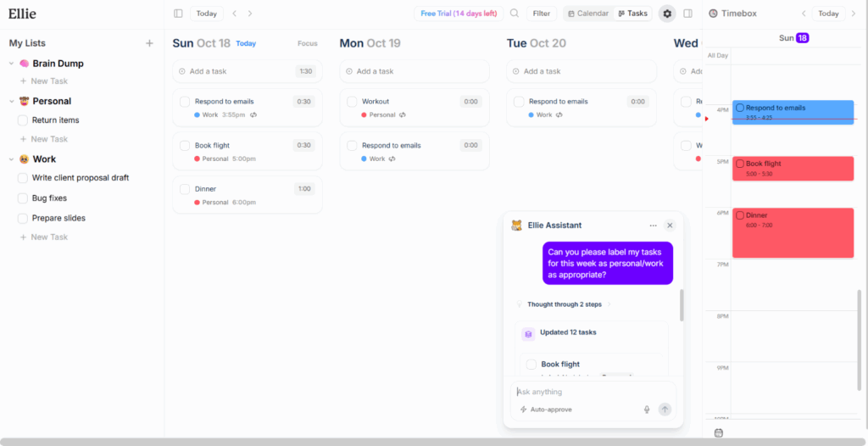Add New Task under Brain Dump
868x446 pixels.
click(x=44, y=81)
